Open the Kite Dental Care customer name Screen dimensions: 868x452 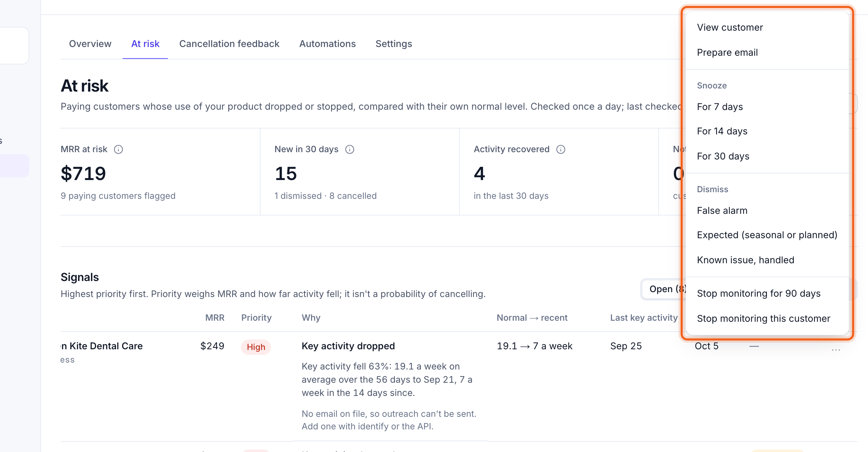[102, 346]
